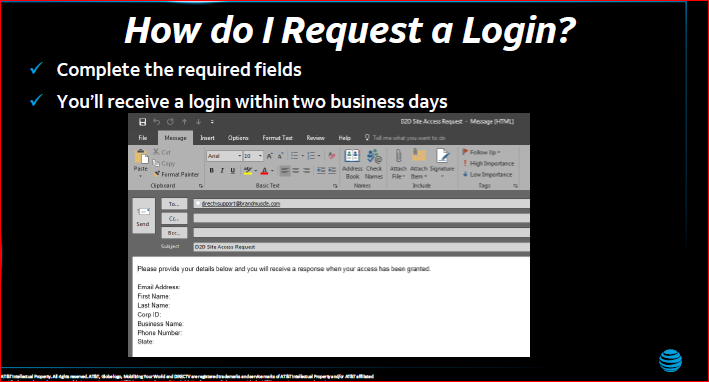Toggle Low Importance on the message
The image size is (709, 382).
pyautogui.click(x=487, y=174)
